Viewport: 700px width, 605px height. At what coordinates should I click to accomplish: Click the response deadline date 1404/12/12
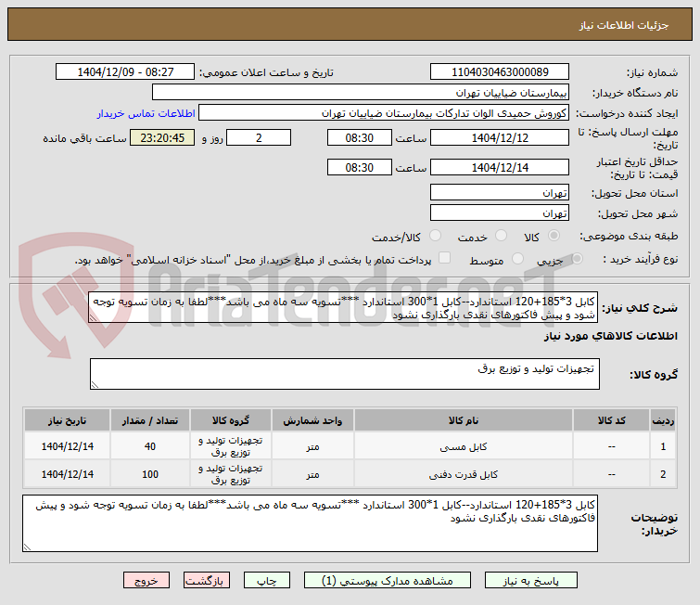tap(500, 137)
